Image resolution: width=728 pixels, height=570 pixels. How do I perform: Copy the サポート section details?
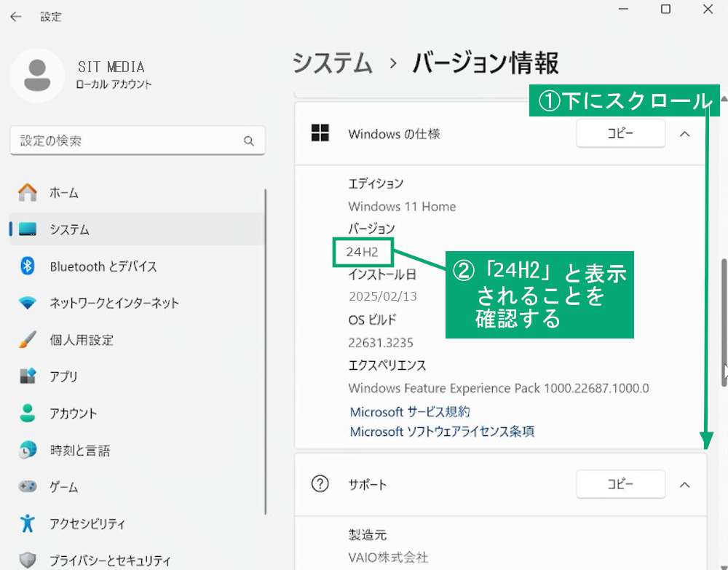tap(620, 485)
